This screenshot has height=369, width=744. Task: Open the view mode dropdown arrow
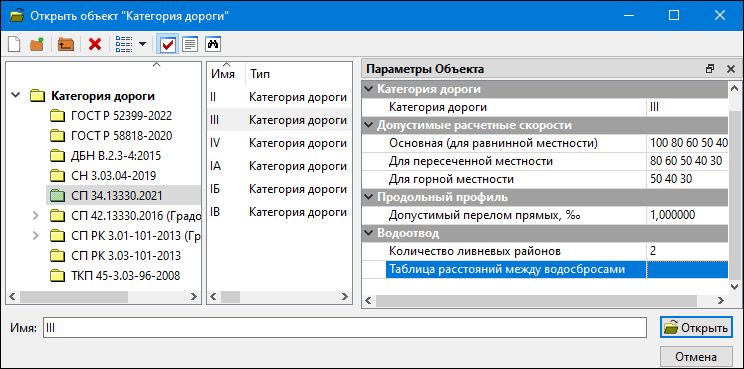click(x=142, y=45)
